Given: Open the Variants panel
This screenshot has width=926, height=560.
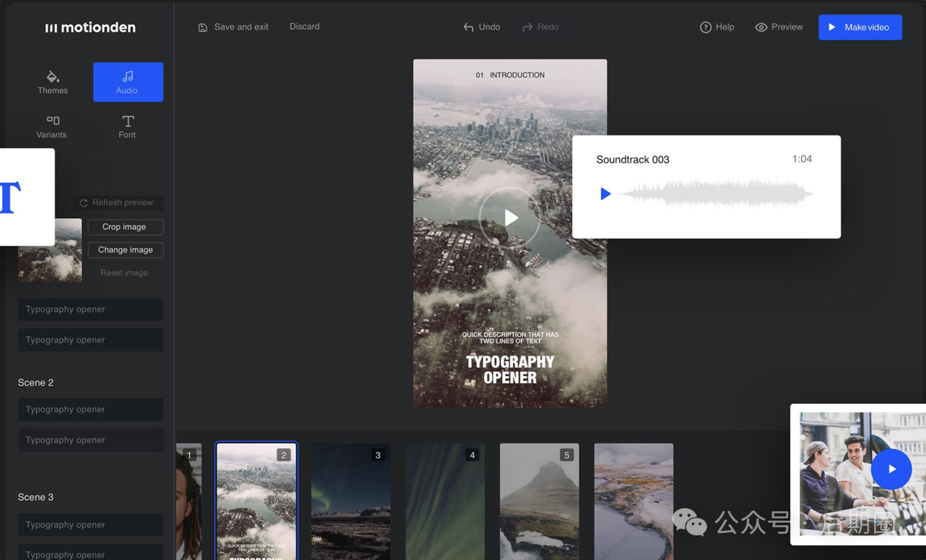Looking at the screenshot, I should (x=51, y=126).
